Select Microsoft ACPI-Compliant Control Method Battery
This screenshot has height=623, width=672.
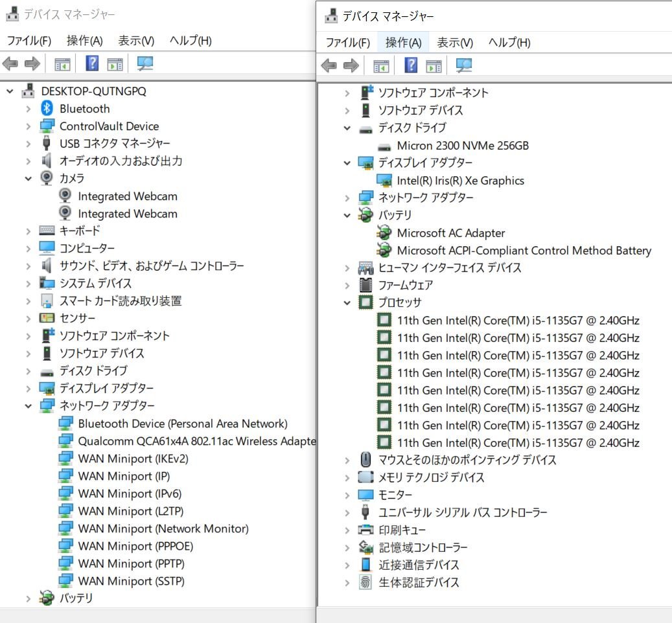[524, 250]
